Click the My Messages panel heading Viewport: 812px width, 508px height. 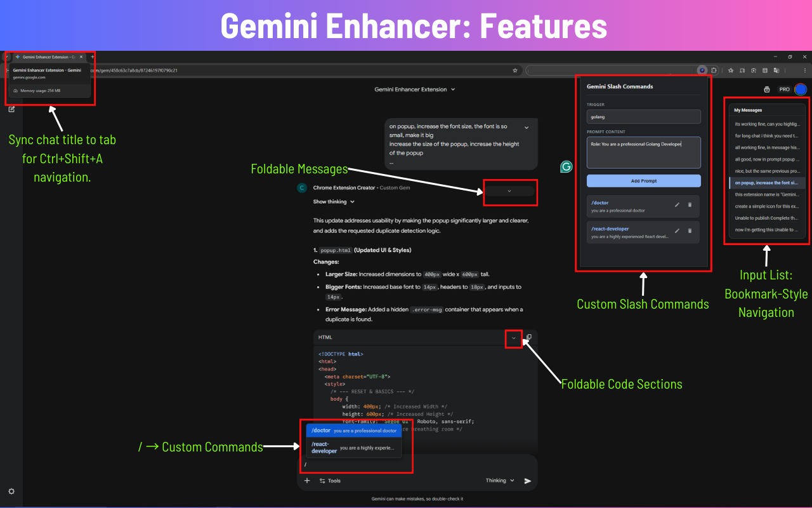click(748, 110)
